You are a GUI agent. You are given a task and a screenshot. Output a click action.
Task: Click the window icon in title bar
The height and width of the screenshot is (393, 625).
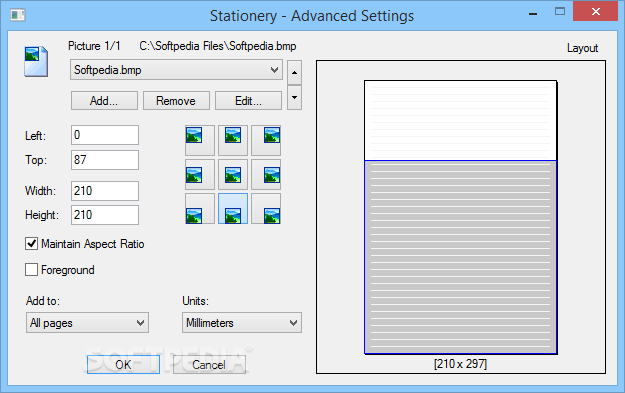tap(18, 15)
